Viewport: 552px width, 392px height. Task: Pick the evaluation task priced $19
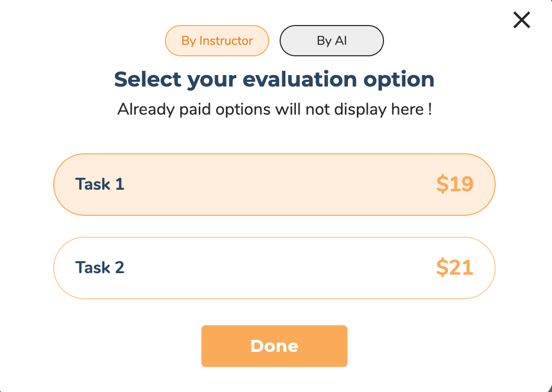(x=274, y=184)
